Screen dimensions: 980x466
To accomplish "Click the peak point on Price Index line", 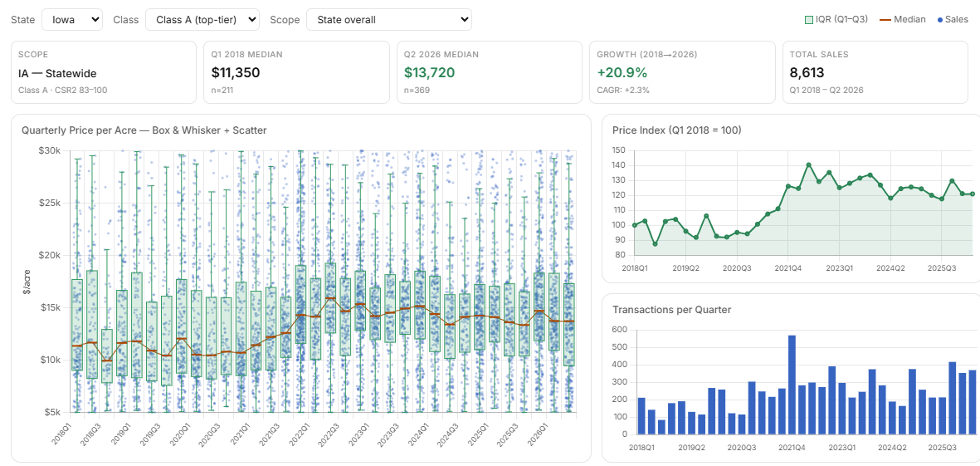I will coord(809,164).
